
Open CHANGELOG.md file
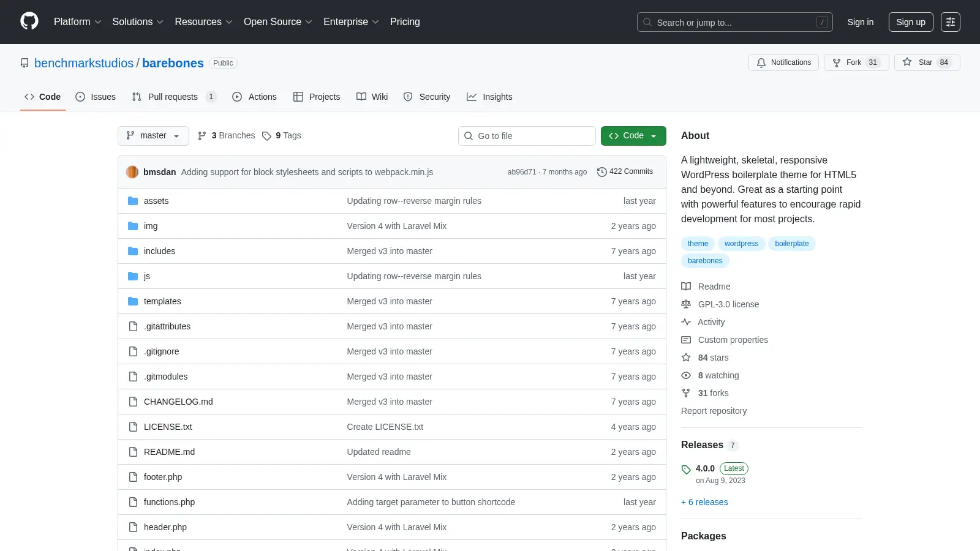pyautogui.click(x=178, y=402)
